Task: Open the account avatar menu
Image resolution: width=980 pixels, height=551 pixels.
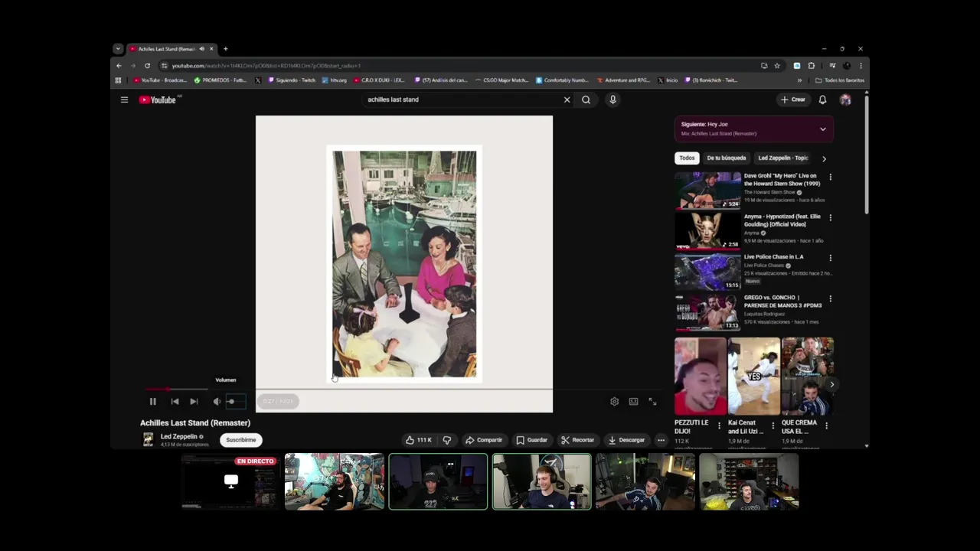Action: click(845, 99)
